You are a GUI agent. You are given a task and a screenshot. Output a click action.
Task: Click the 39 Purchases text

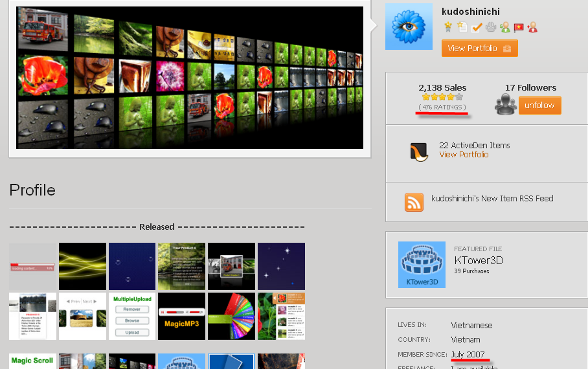coord(471,271)
